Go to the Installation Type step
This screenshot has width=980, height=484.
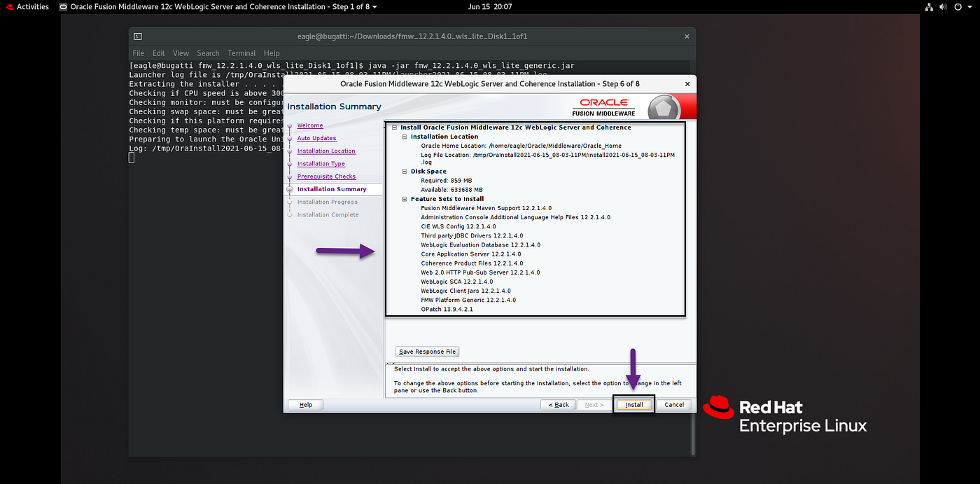321,164
